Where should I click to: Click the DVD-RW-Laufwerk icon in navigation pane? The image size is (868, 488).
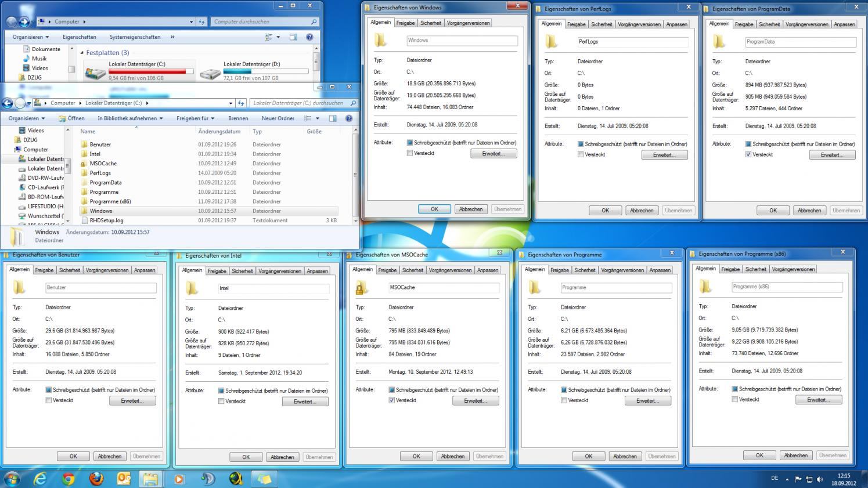(22, 178)
